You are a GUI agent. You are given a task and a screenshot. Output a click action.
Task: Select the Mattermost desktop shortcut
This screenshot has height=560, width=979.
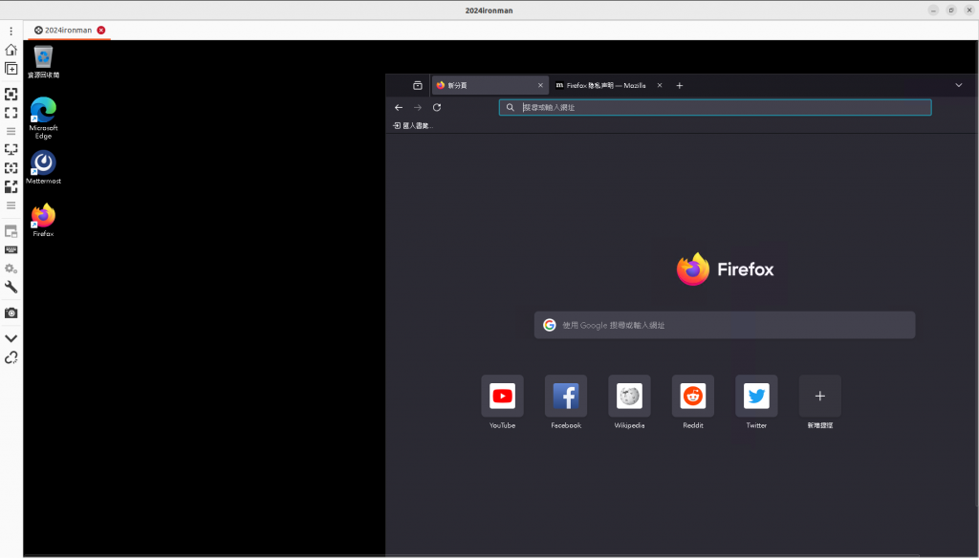43,167
